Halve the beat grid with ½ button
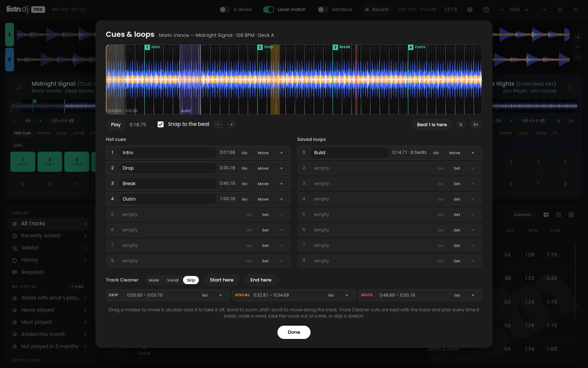588x368 pixels. pos(461,124)
